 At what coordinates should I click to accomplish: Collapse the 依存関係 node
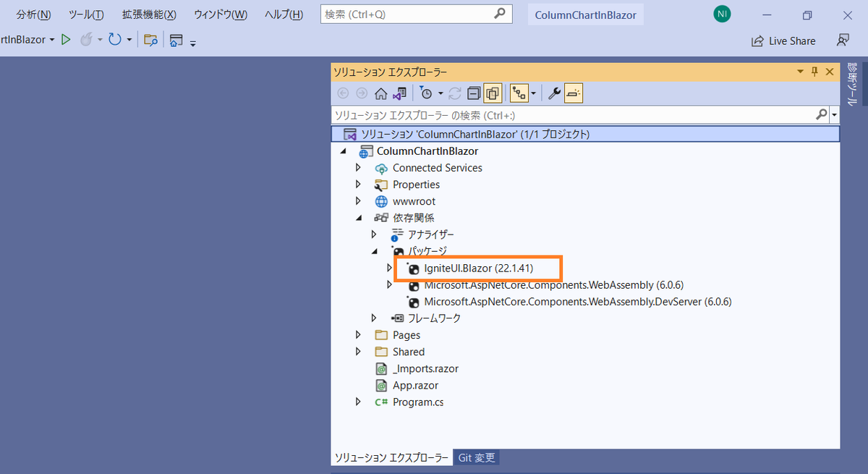[358, 218]
